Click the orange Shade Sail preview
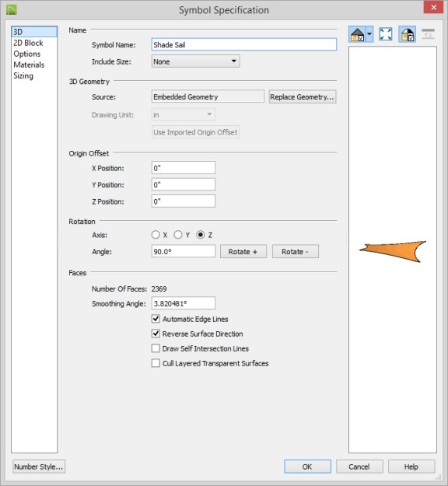The height and width of the screenshot is (486, 448). tap(393, 251)
